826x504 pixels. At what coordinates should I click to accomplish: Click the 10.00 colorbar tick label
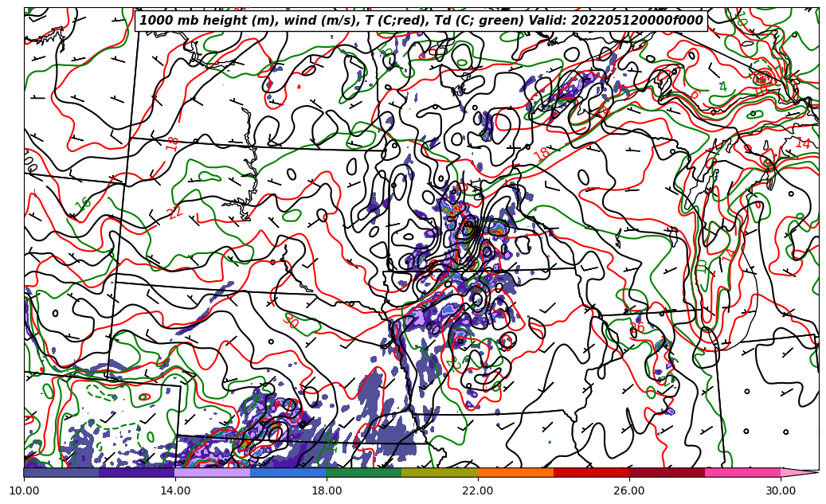point(24,491)
